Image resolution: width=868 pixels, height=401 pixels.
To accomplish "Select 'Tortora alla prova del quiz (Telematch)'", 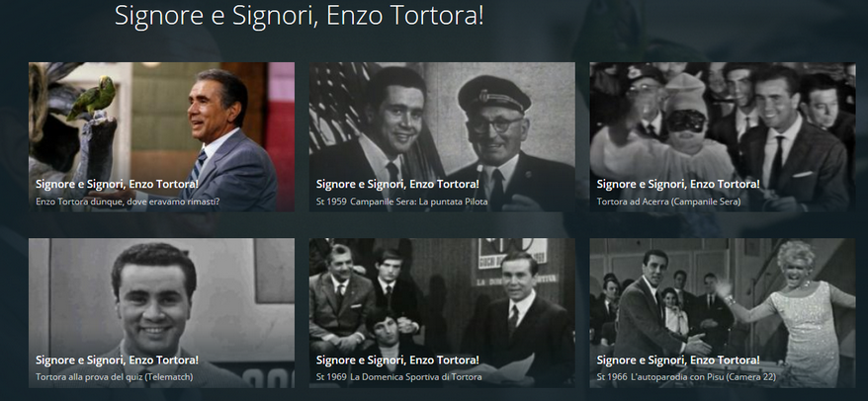I will [x=114, y=377].
